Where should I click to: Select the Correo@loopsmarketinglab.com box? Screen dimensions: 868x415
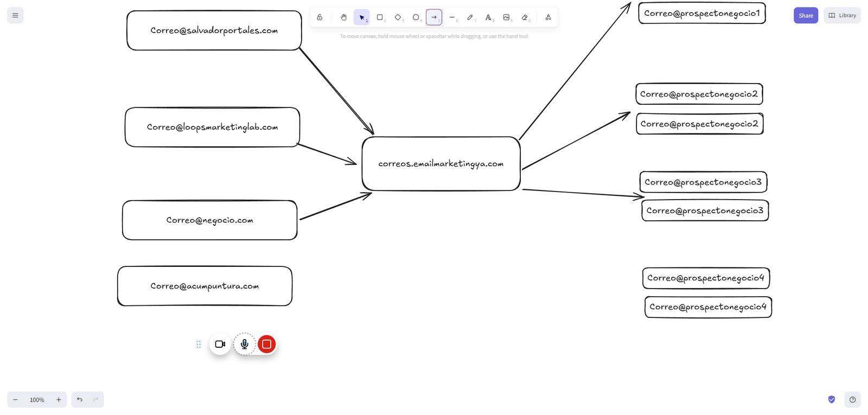213,127
